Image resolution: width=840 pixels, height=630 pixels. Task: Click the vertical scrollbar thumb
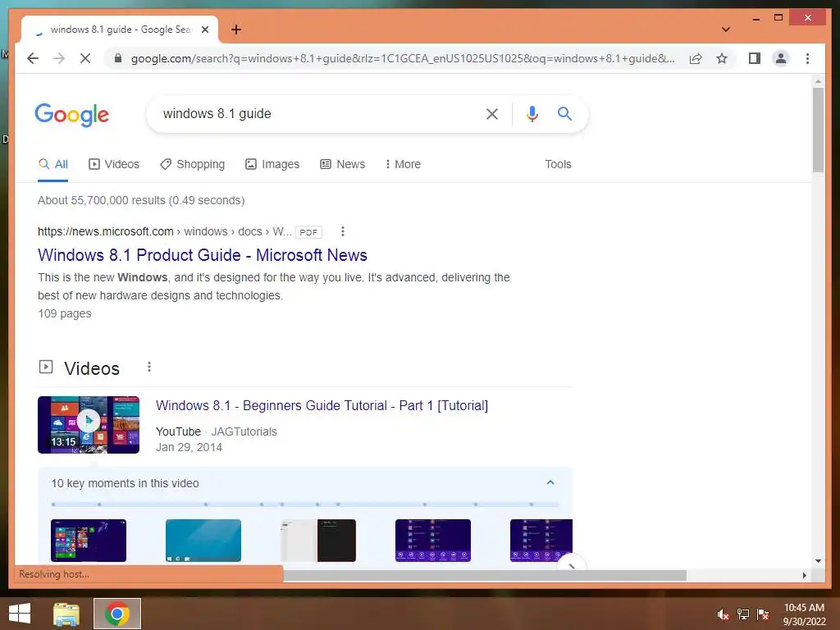pyautogui.click(x=818, y=130)
